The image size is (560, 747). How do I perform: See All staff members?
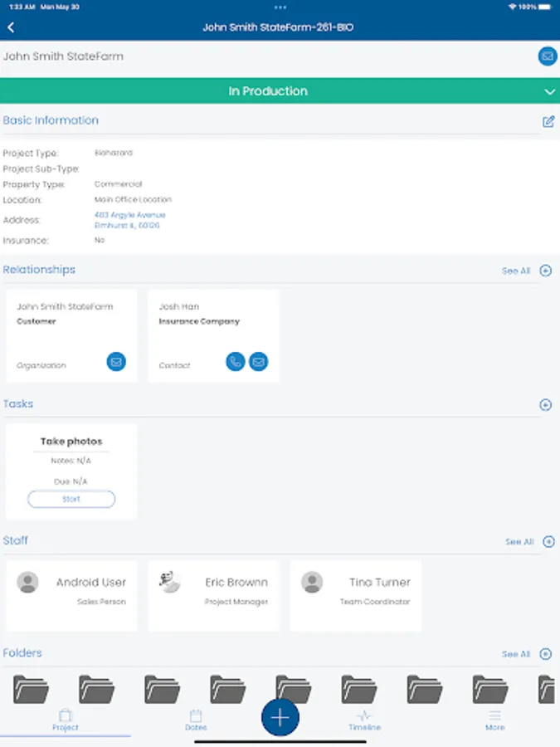pos(519,542)
